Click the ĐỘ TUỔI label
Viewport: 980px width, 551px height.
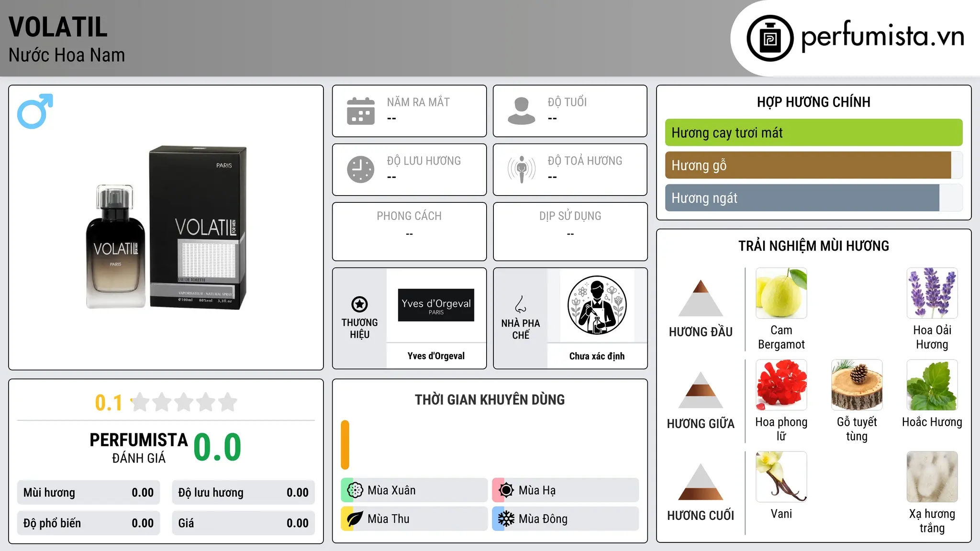tap(567, 102)
